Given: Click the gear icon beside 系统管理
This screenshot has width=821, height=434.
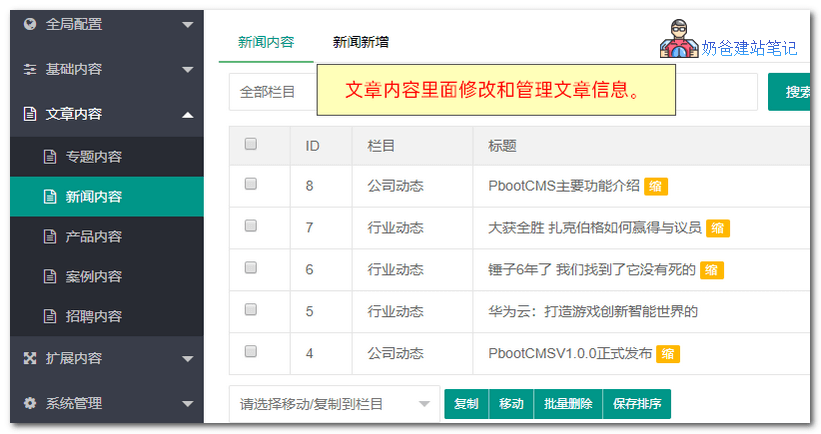Looking at the screenshot, I should tap(30, 403).
